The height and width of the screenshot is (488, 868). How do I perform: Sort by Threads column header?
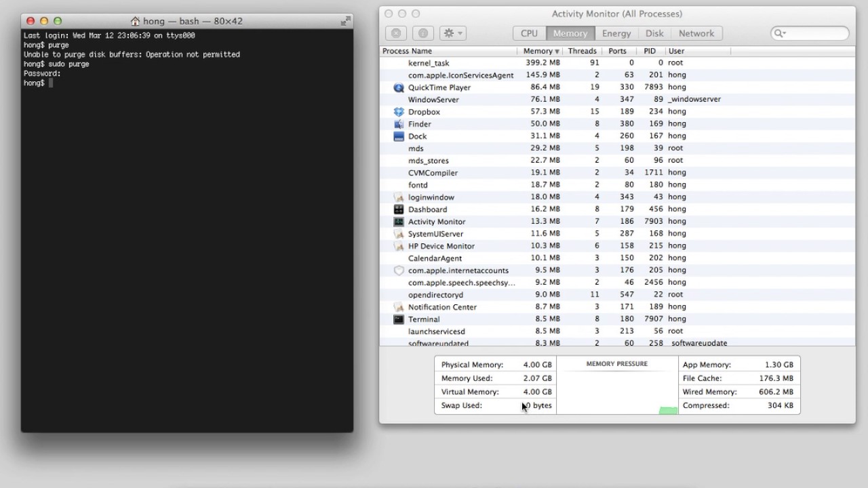583,51
